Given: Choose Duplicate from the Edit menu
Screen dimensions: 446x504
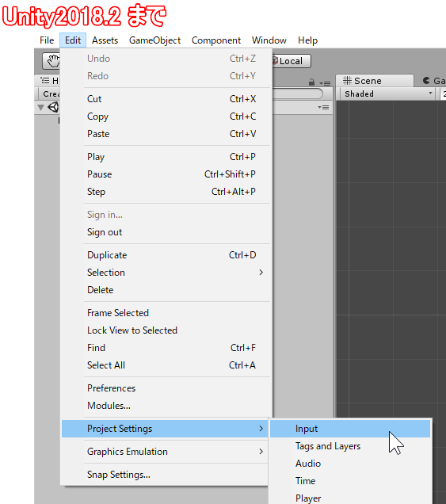Looking at the screenshot, I should 166,255.
